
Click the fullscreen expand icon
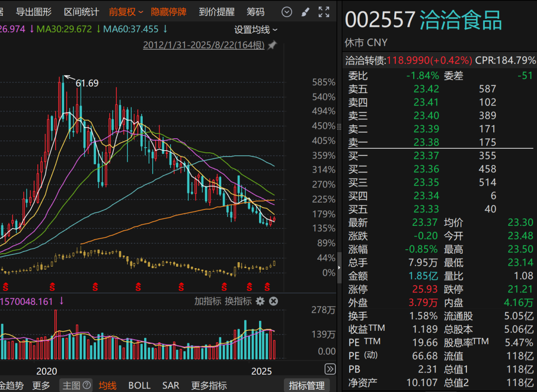click(324, 12)
